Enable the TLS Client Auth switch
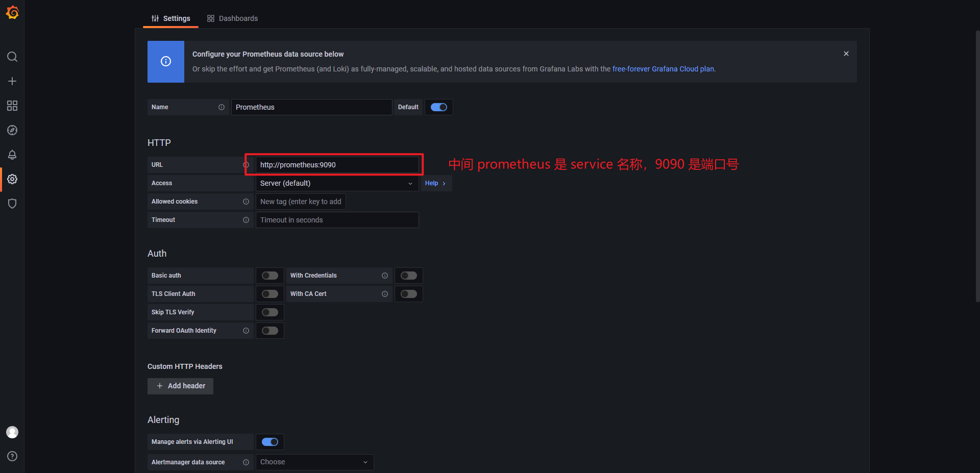The image size is (980, 473). coord(270,294)
